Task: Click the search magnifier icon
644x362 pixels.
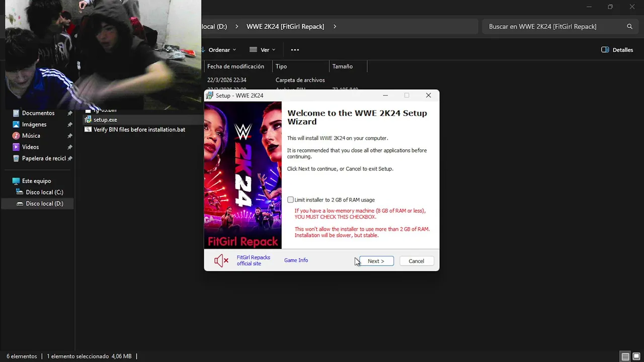Action: [x=629, y=27]
